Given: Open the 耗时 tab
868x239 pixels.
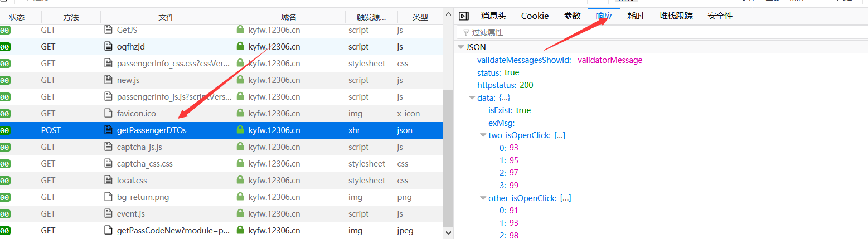Looking at the screenshot, I should pos(636,16).
